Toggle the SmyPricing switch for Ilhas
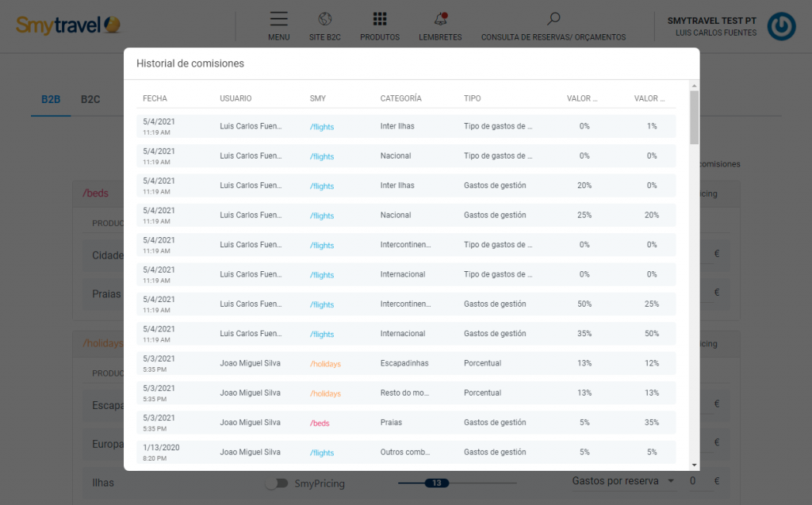812x505 pixels. 277,483
